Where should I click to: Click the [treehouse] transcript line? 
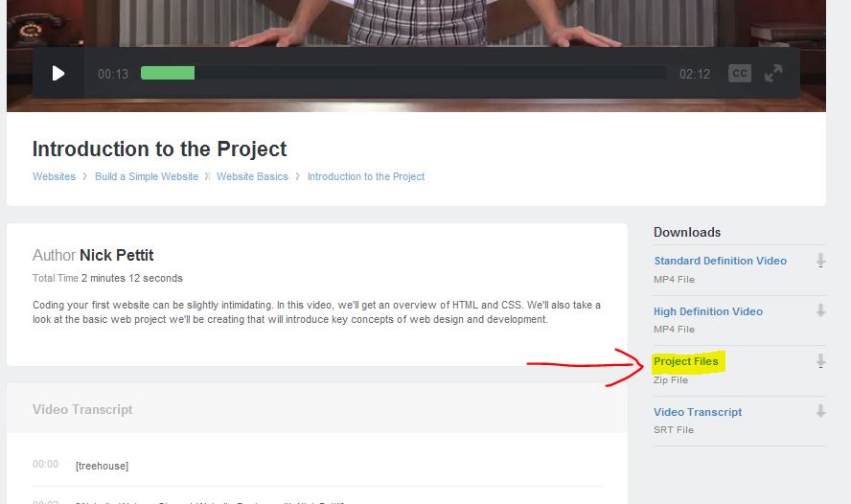pyautogui.click(x=102, y=466)
